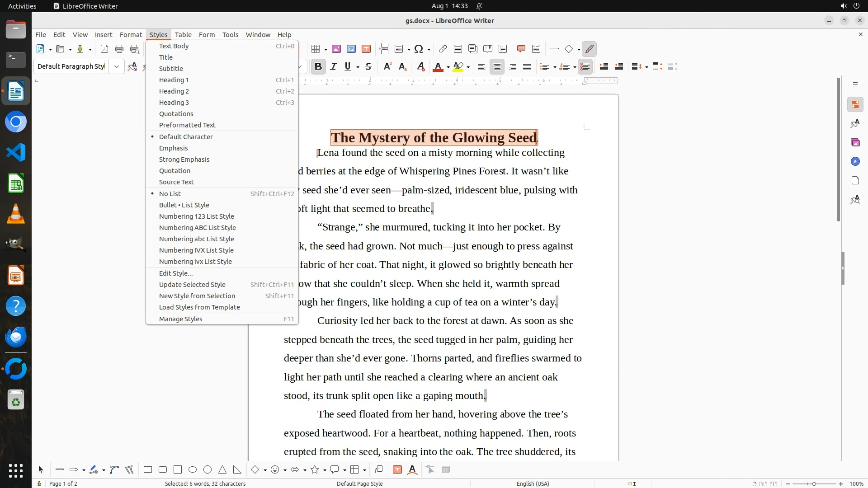Insert a comment from the toolbar

point(521,49)
